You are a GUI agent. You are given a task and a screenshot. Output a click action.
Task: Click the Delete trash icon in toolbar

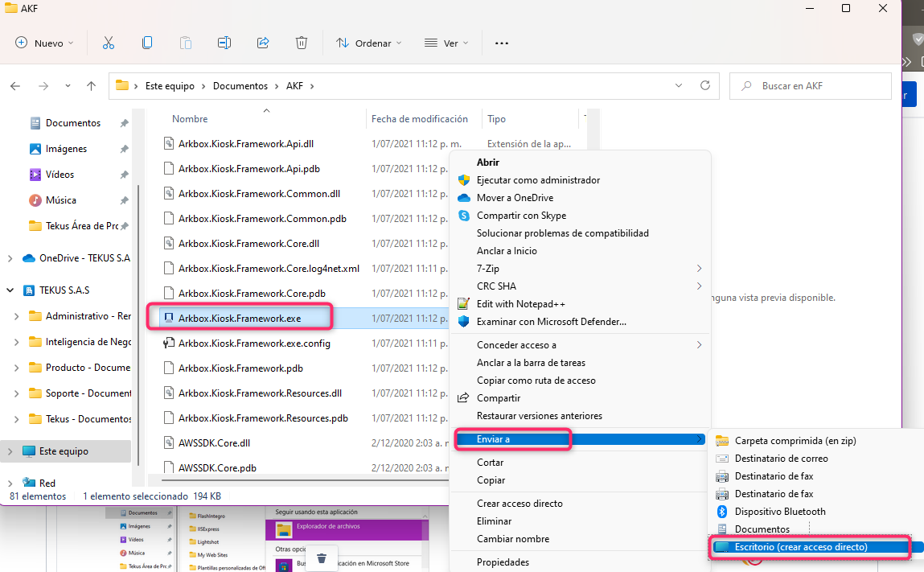click(x=302, y=43)
